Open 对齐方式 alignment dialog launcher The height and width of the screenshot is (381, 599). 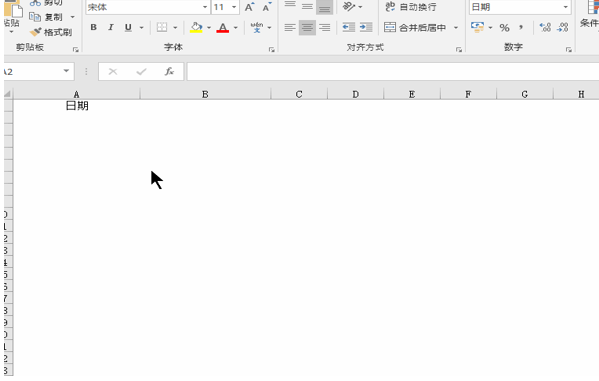coord(459,49)
